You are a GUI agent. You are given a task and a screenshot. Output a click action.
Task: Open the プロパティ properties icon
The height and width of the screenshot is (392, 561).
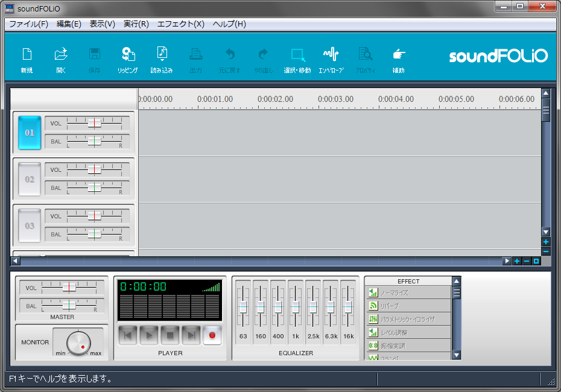pyautogui.click(x=366, y=60)
